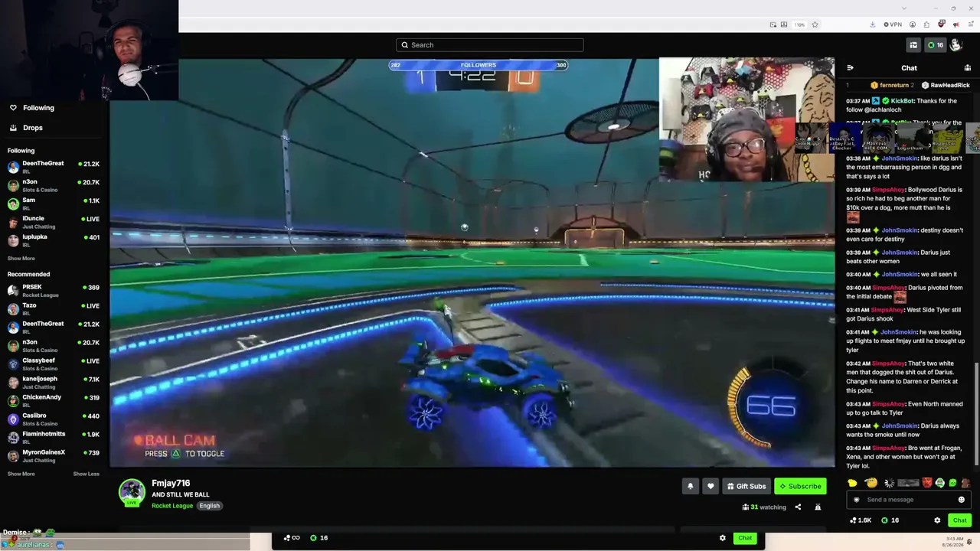The height and width of the screenshot is (551, 980).
Task: Open the Classybeef recommended channel
Action: click(54, 364)
